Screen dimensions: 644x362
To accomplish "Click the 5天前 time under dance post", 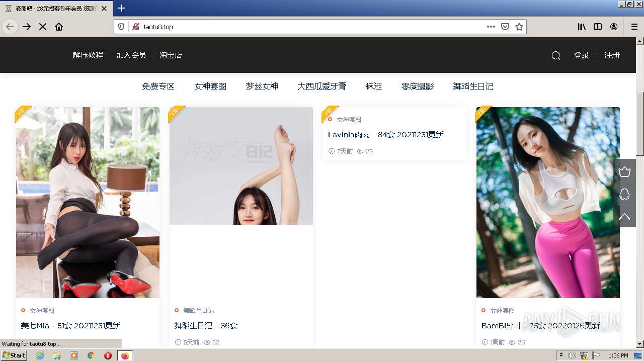I will (191, 342).
